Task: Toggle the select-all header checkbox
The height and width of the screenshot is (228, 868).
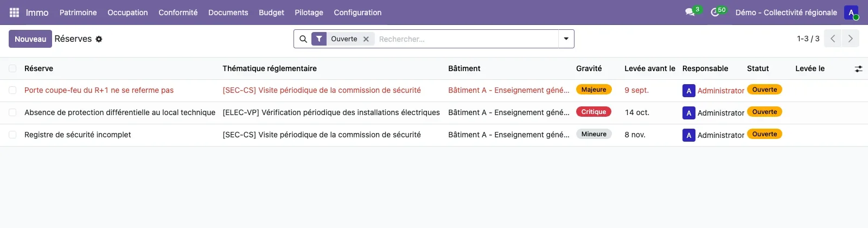Action: (12, 68)
